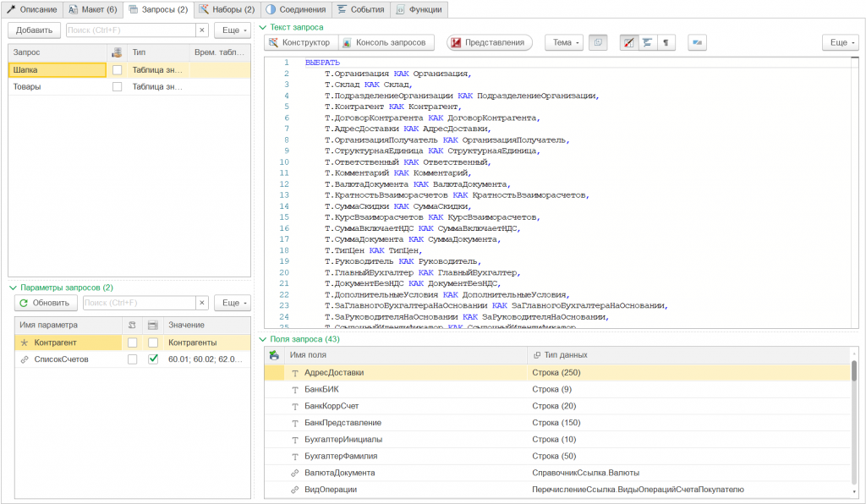Click the Представления button
The width and height of the screenshot is (866, 504).
pyautogui.click(x=491, y=42)
